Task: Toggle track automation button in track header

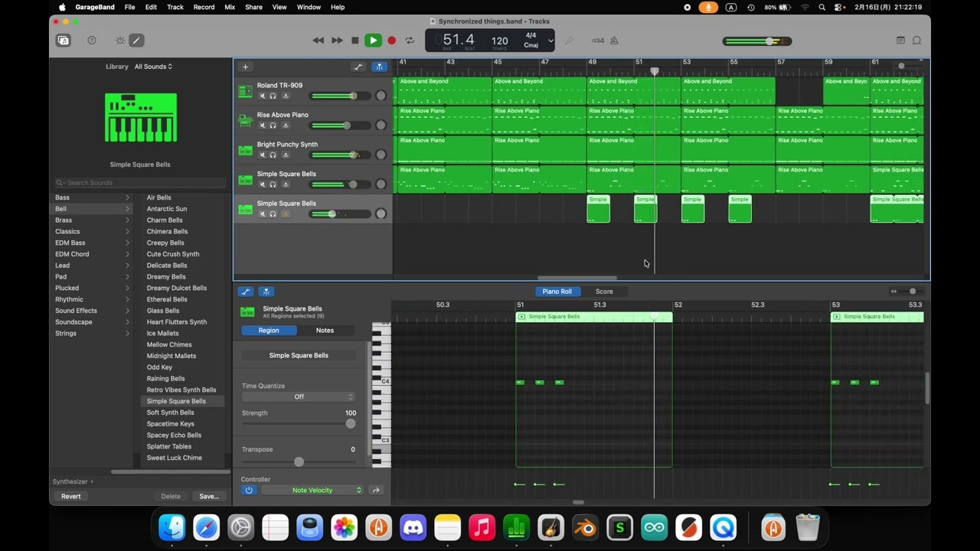Action: [x=358, y=67]
